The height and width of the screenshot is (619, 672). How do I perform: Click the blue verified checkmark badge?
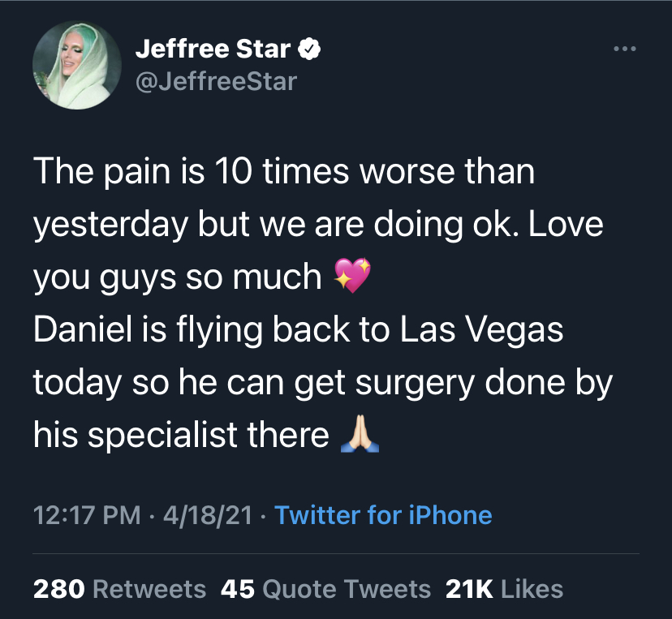click(x=309, y=49)
